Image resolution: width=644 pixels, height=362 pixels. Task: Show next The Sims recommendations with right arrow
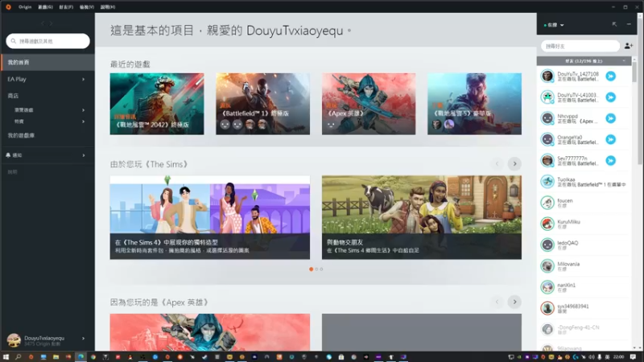point(514,164)
